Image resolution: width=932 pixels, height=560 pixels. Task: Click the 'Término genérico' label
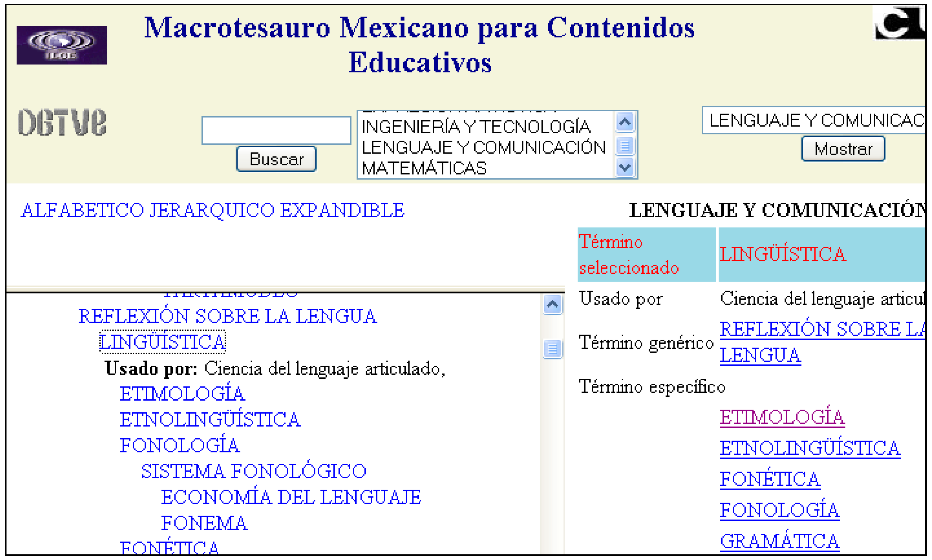coord(646,343)
